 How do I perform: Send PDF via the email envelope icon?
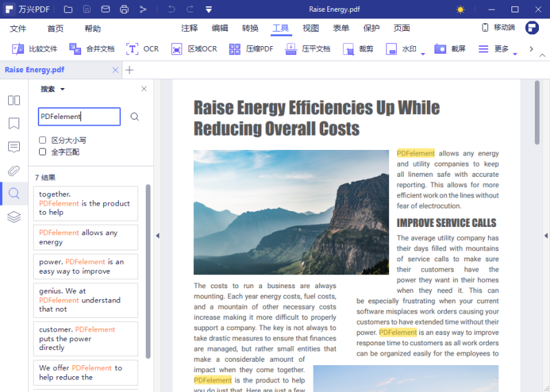105,10
